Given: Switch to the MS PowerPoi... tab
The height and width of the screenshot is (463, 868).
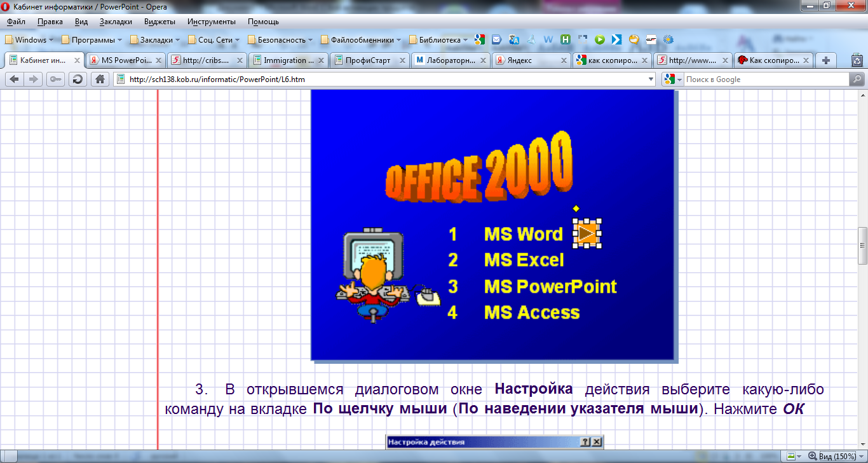Looking at the screenshot, I should click(x=126, y=60).
